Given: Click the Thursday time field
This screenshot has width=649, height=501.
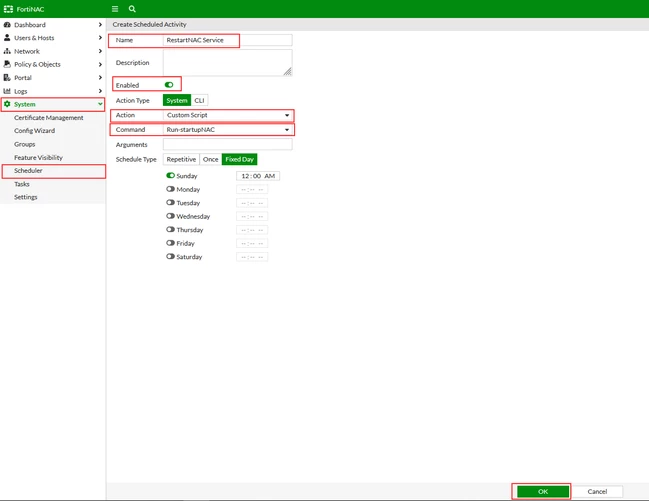Looking at the screenshot, I should pos(252,230).
